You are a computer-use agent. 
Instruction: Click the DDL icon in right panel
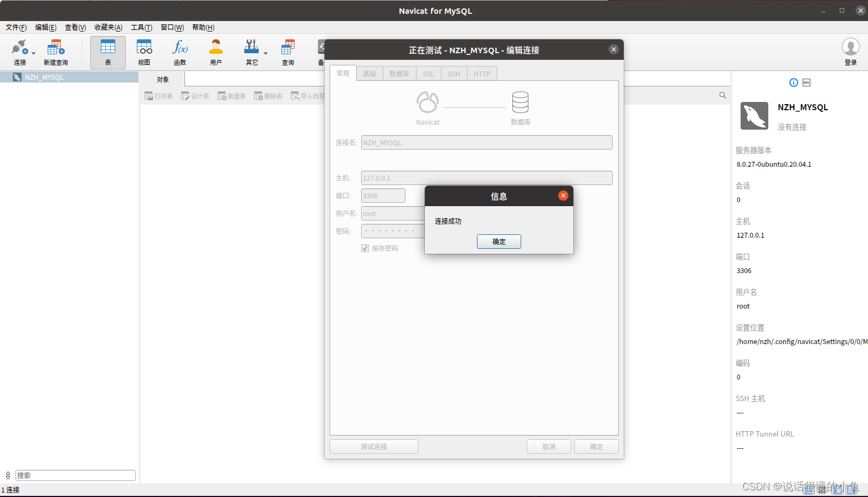807,83
